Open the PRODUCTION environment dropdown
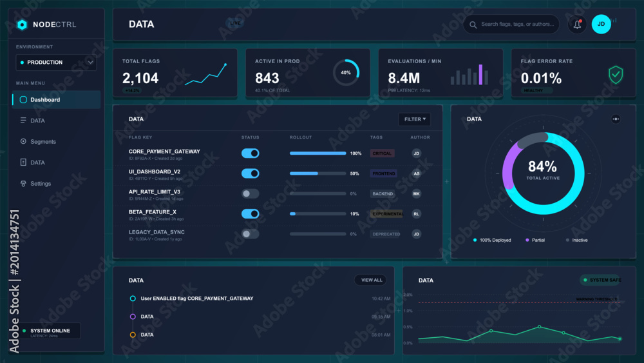 [x=56, y=63]
